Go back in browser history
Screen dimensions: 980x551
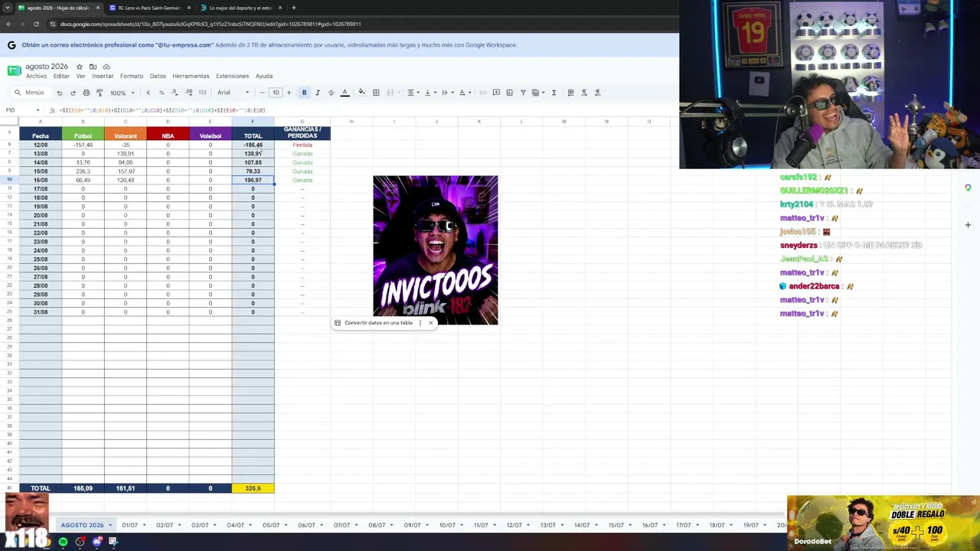[x=8, y=24]
